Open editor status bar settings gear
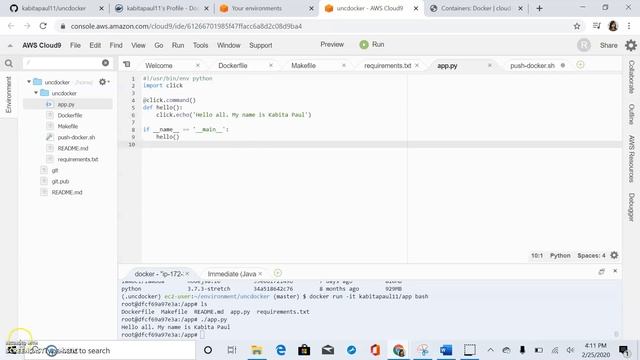640x360 pixels. coord(614,256)
